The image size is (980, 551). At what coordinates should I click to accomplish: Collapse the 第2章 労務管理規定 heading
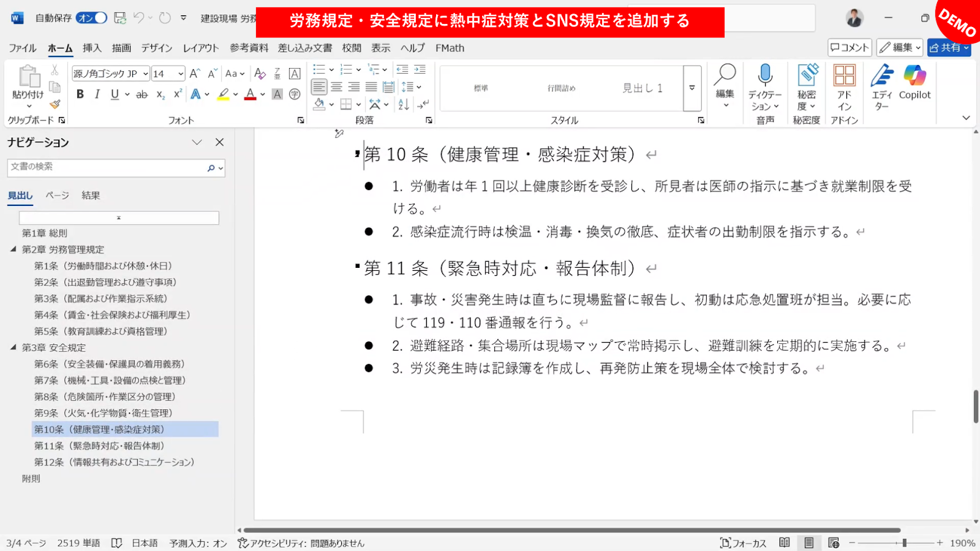click(13, 249)
